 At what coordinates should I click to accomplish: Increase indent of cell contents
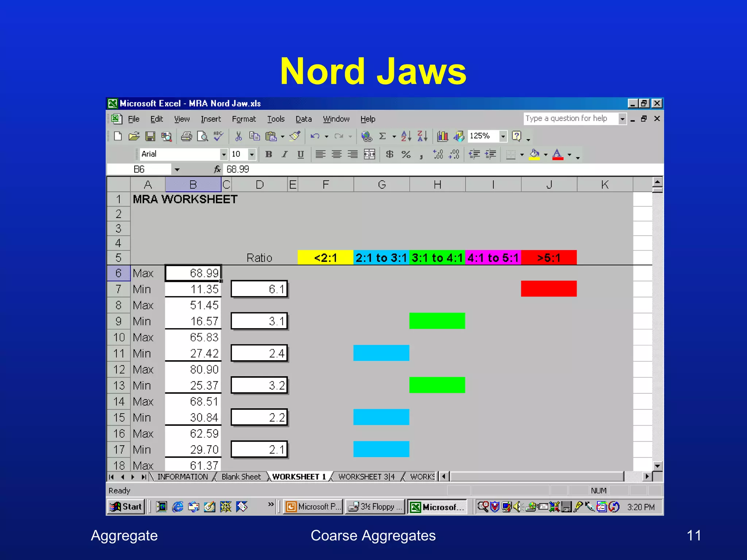tap(491, 155)
